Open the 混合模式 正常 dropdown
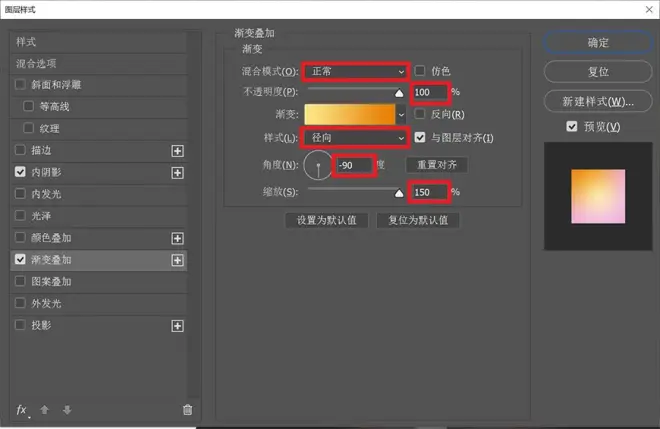 [356, 72]
